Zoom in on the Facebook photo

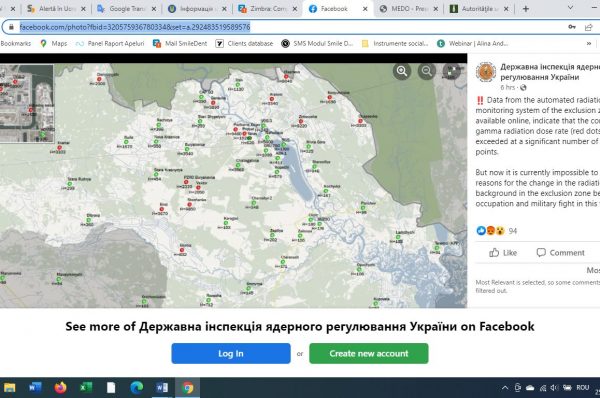coord(402,71)
